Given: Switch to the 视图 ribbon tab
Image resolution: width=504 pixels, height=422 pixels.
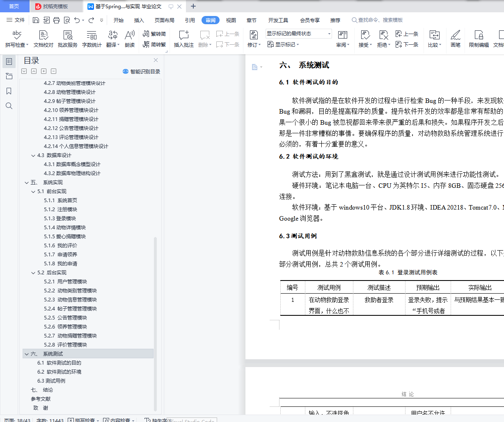Looking at the screenshot, I should [231, 20].
